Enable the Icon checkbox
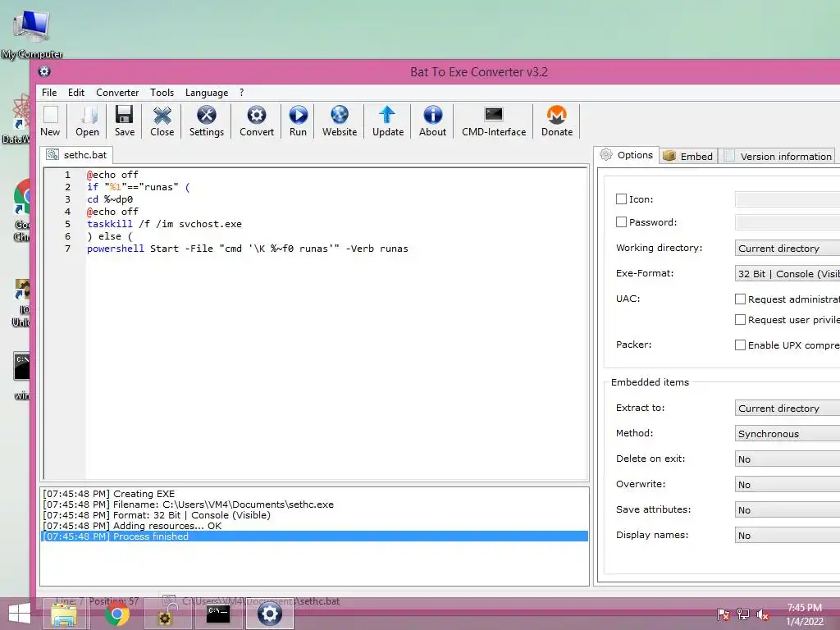Screen dimensions: 840x630 point(622,199)
